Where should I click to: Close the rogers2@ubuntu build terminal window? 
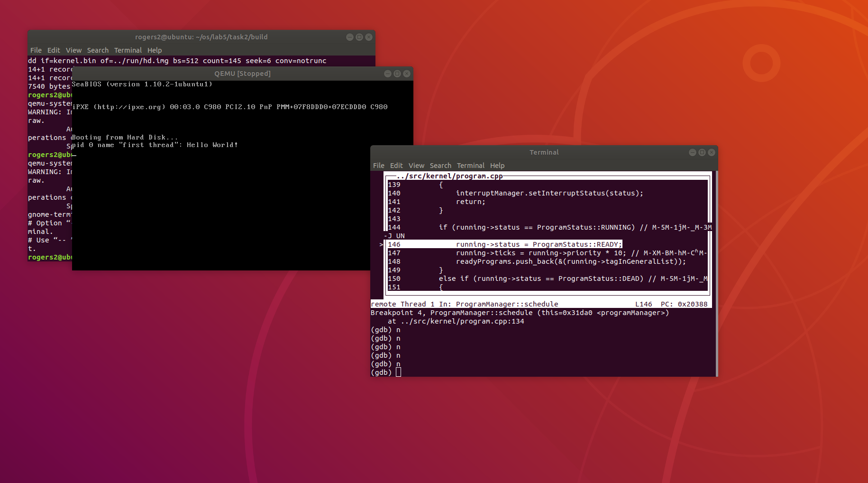pyautogui.click(x=369, y=37)
